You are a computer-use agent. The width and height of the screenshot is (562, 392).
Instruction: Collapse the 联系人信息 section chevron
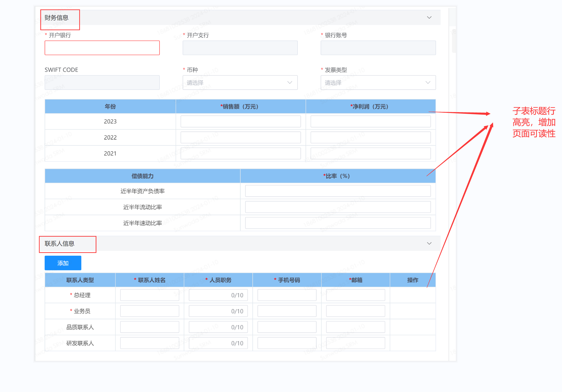429,243
